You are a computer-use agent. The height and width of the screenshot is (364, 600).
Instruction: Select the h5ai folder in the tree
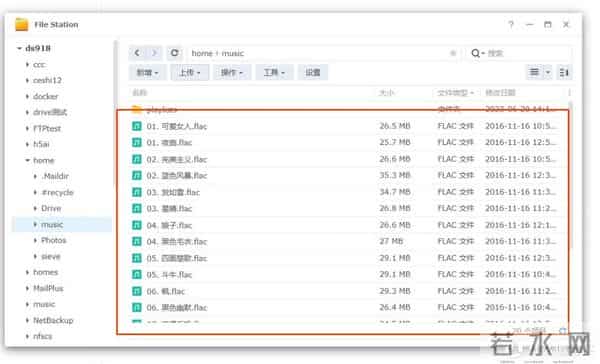(x=41, y=144)
